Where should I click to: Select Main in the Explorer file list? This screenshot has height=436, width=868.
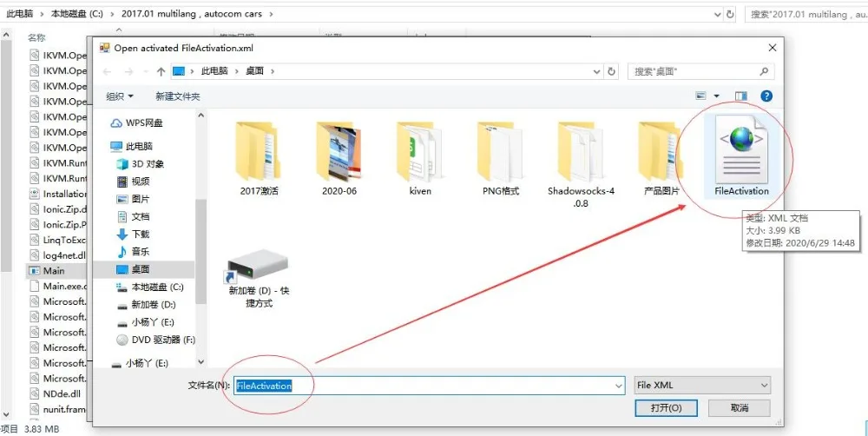coord(54,271)
